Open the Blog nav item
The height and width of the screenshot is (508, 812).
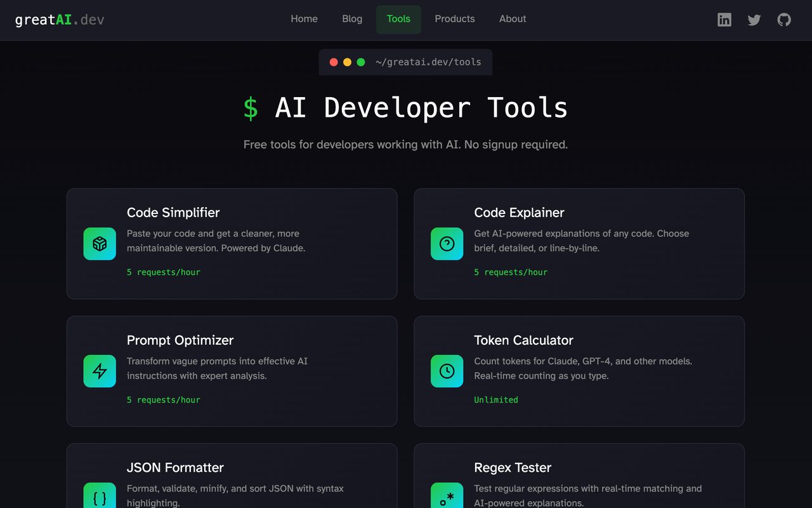click(x=352, y=19)
